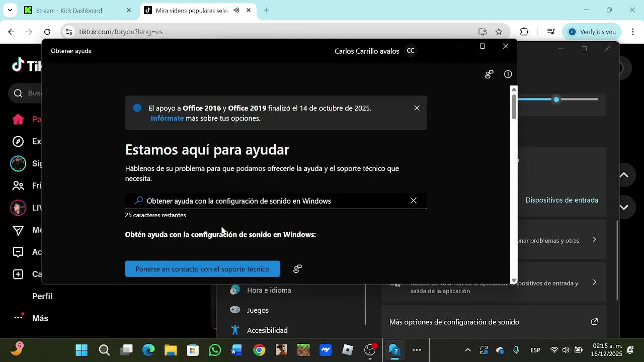644x362 pixels.
Task: Click the TikTok Home icon in sidebar
Action: (18, 119)
